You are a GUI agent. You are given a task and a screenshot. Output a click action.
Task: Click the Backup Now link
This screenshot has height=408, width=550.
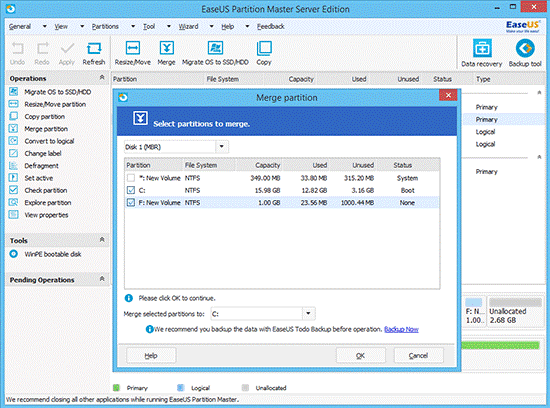[x=401, y=329]
